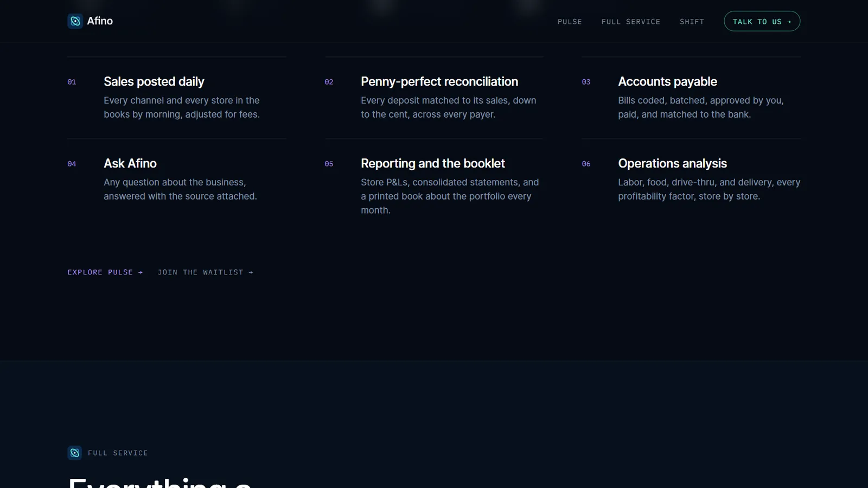The height and width of the screenshot is (488, 868).
Task: Click feature number 02
Action: pyautogui.click(x=329, y=82)
